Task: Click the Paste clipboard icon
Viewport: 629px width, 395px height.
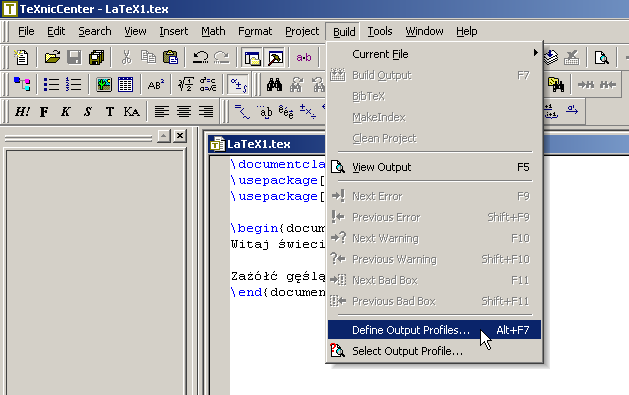Action: tap(170, 57)
